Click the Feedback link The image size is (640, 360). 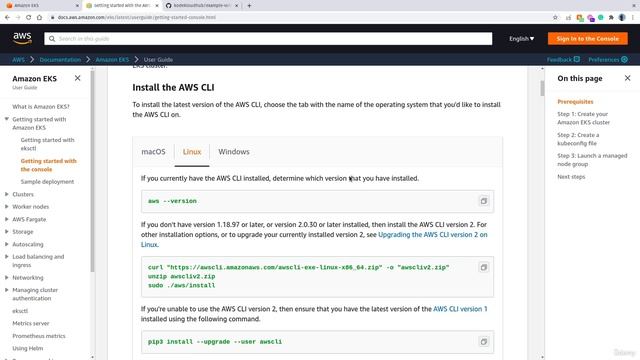pyautogui.click(x=563, y=60)
